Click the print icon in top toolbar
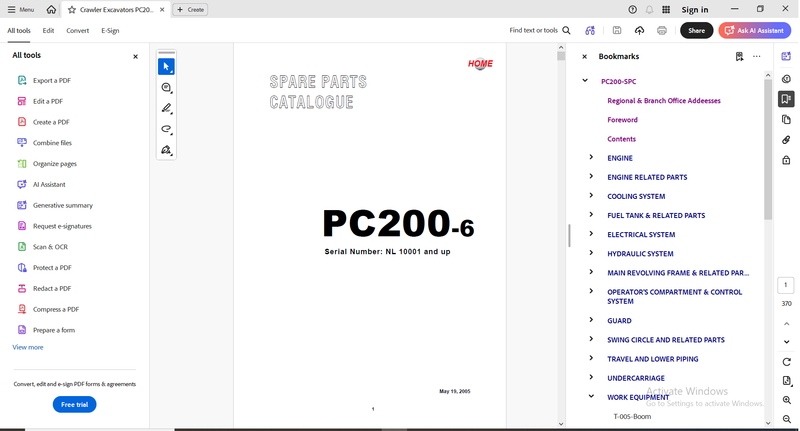 (662, 31)
